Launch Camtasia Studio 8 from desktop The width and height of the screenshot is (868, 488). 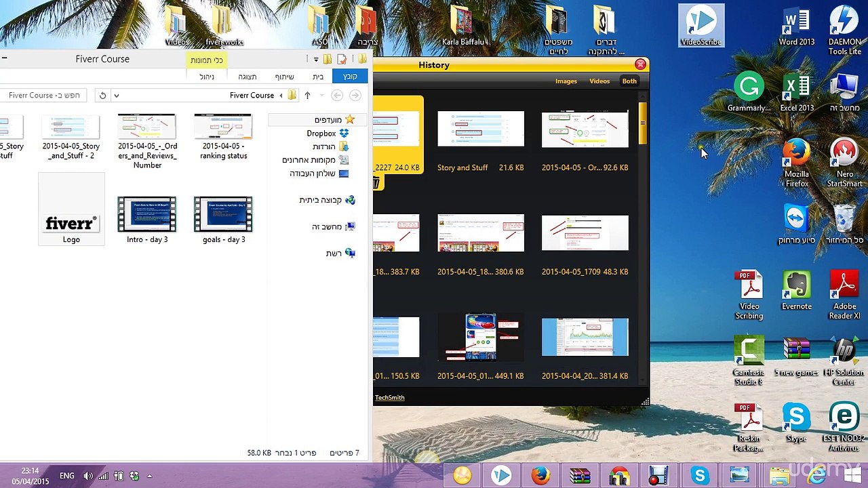(x=749, y=361)
